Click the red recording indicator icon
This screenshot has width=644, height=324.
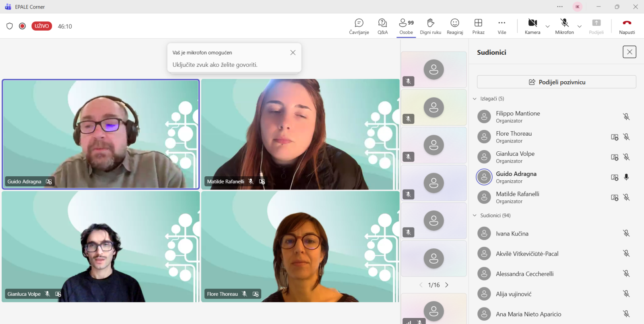tap(23, 26)
